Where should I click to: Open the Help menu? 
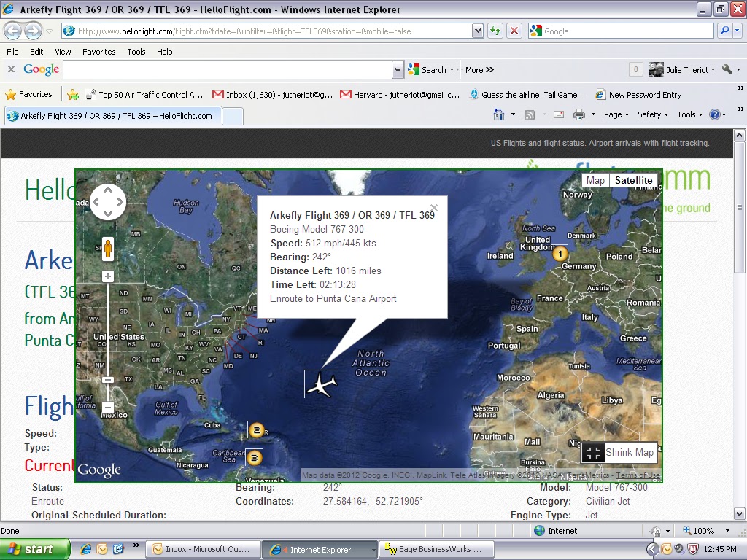pos(165,52)
